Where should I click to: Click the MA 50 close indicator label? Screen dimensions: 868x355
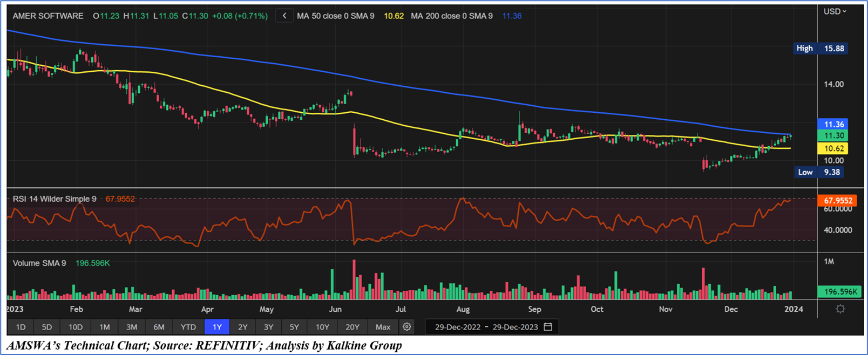pyautogui.click(x=335, y=16)
